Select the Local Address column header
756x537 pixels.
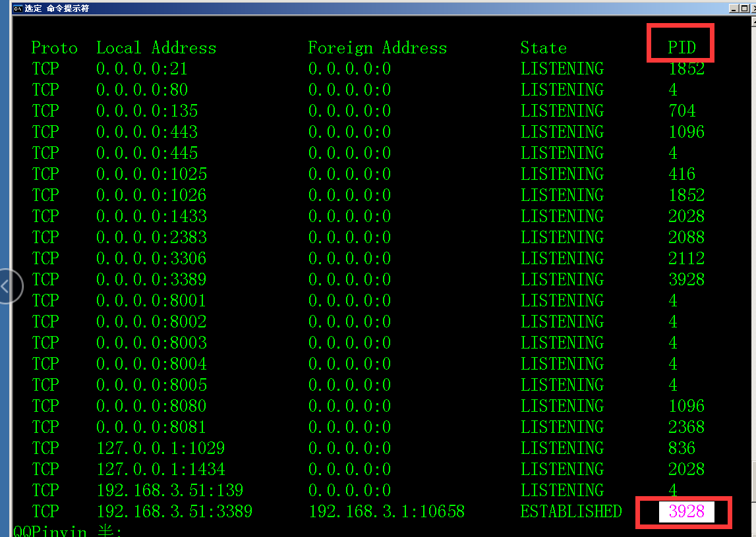[156, 47]
